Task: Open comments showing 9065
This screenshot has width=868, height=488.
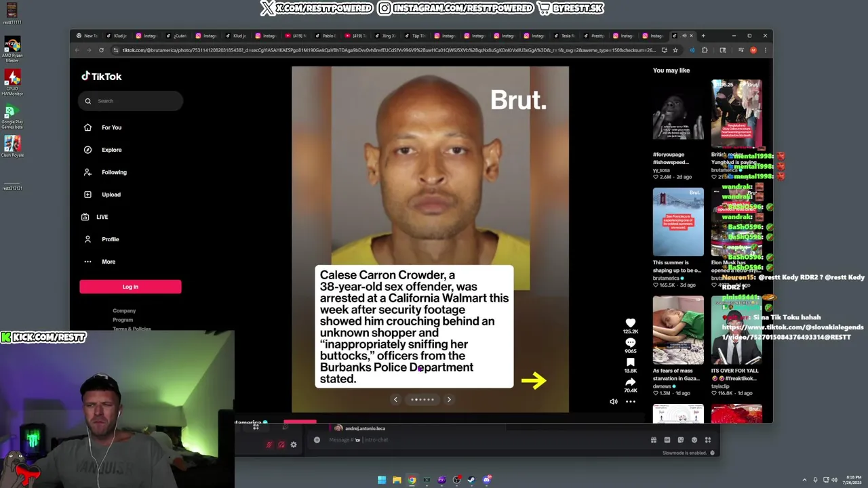Action: [631, 343]
